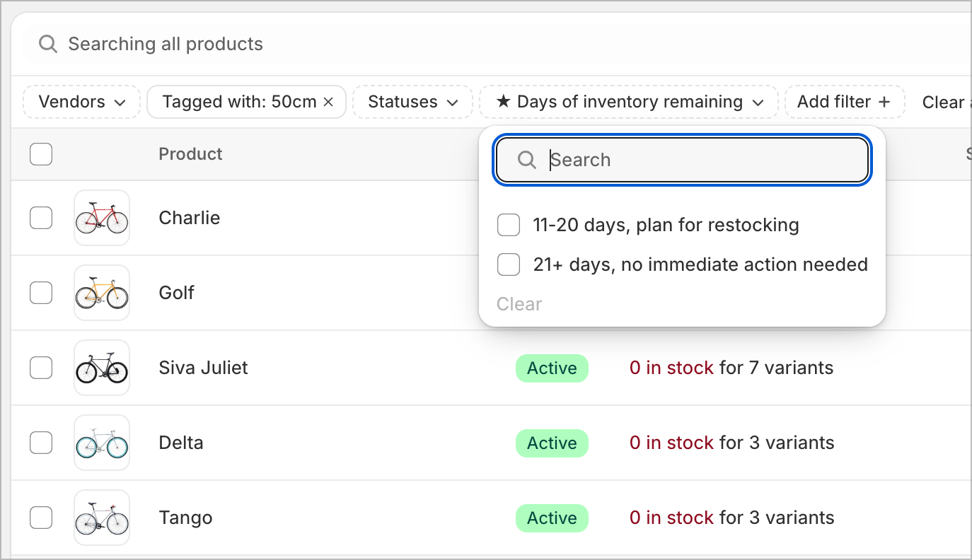
Task: Click the bike thumbnail for Golf
Action: tap(102, 292)
